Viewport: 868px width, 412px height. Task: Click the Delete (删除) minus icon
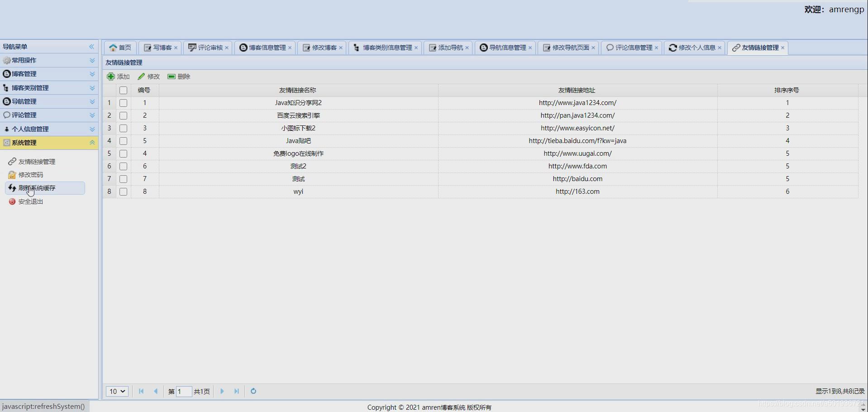click(x=172, y=77)
